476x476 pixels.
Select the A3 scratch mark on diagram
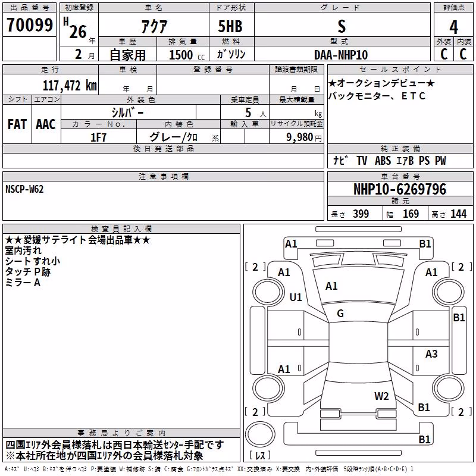click(x=431, y=353)
